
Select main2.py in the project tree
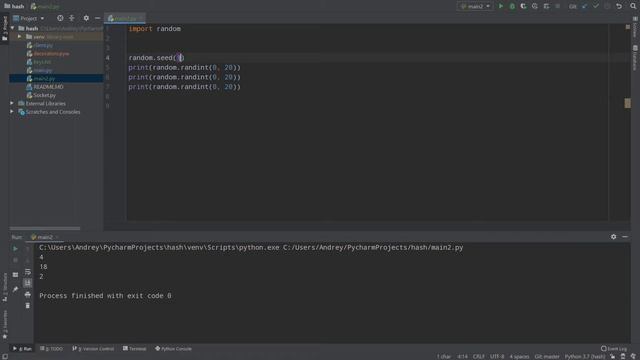[x=56, y=78]
